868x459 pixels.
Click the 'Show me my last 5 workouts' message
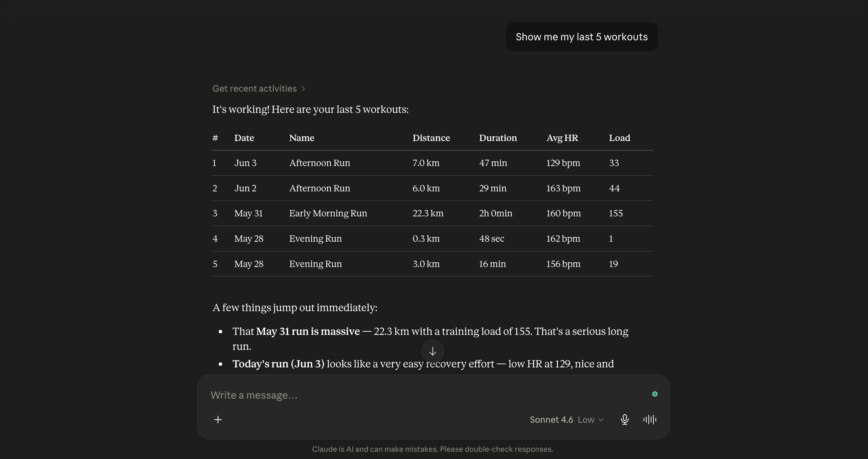(x=582, y=37)
